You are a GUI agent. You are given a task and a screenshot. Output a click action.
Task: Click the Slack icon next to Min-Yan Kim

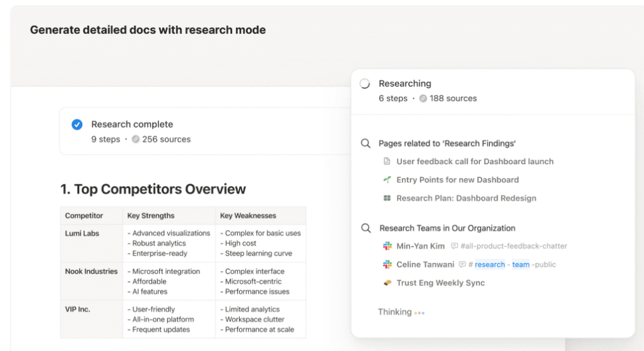point(387,246)
